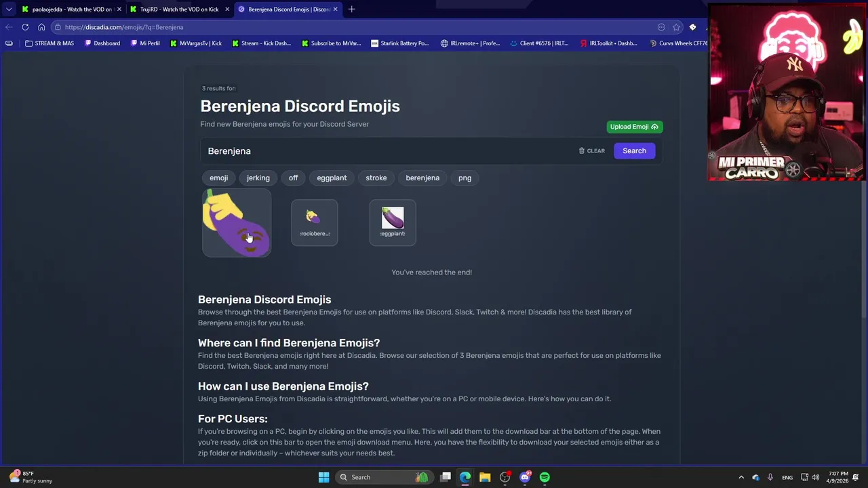Open Client #6576 IRLT bookmark
The height and width of the screenshot is (488, 868).
tap(539, 43)
